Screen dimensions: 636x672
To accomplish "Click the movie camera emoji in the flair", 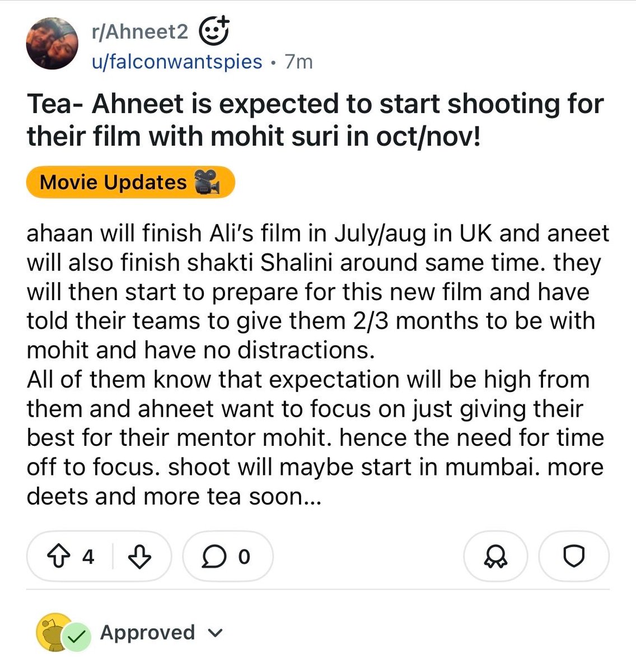I will click(206, 183).
